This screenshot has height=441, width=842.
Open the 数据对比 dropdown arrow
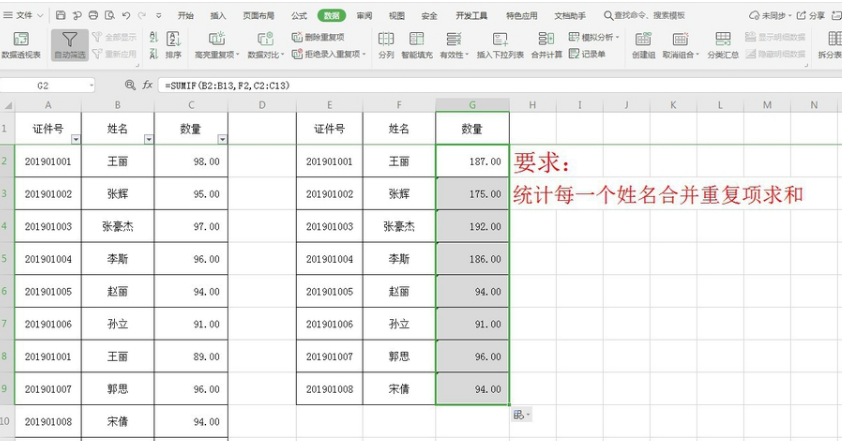282,55
